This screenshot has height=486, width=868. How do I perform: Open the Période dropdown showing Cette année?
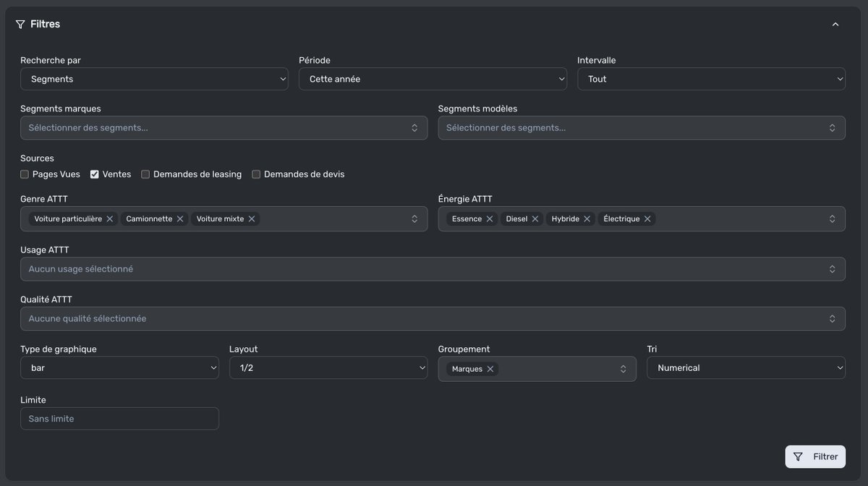433,79
